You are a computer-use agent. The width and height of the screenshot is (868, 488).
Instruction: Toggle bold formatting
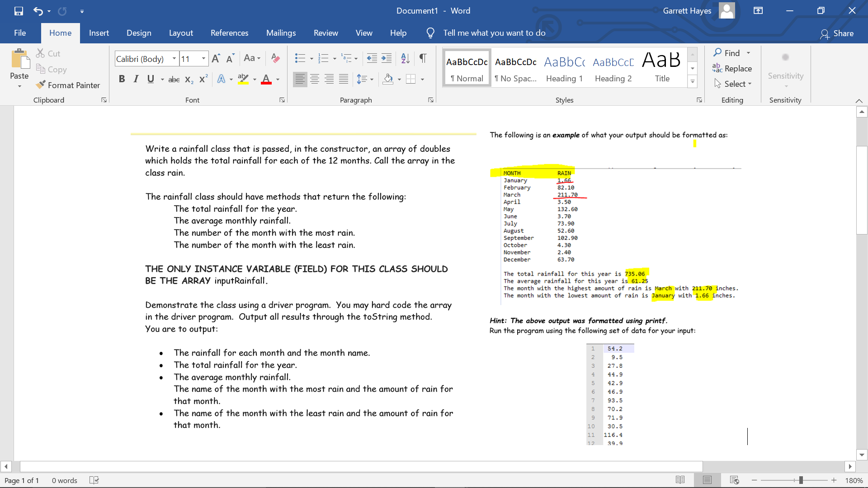tap(122, 79)
